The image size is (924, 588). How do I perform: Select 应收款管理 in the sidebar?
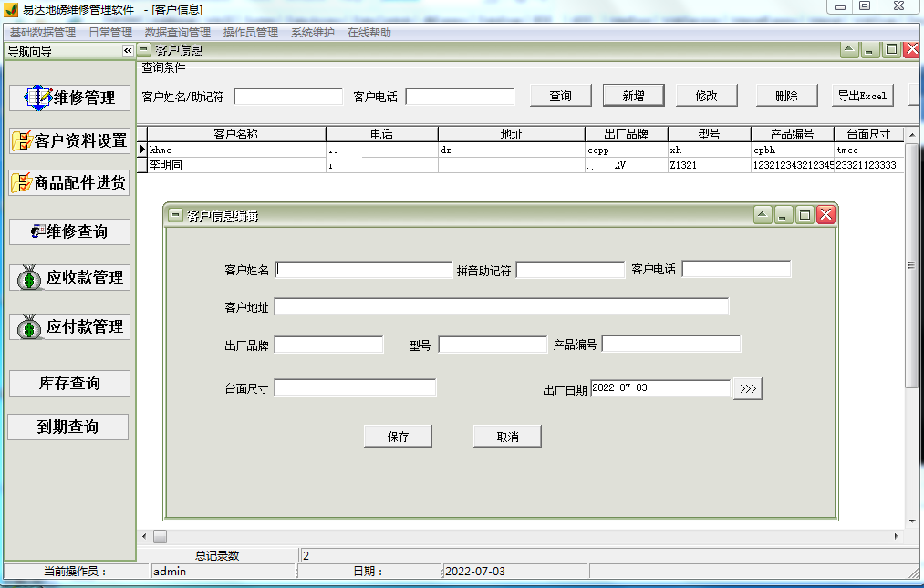69,277
